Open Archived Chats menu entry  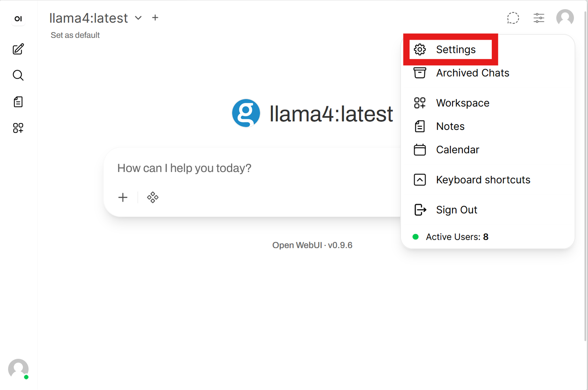[x=488, y=73]
